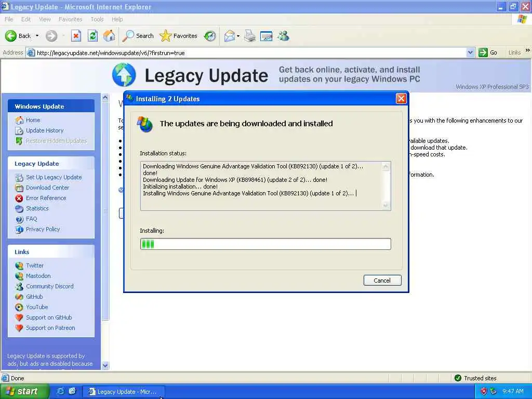Open the Edit menu
The height and width of the screenshot is (399, 532).
tap(26, 19)
